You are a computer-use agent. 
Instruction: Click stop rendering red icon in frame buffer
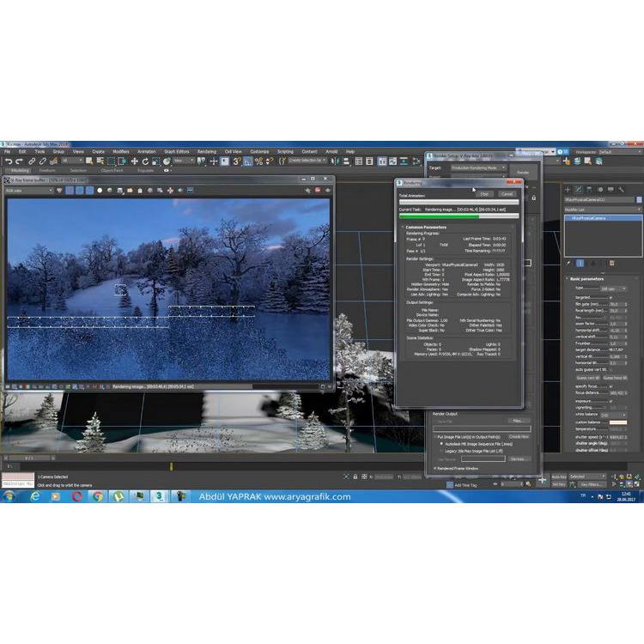pyautogui.click(x=318, y=190)
